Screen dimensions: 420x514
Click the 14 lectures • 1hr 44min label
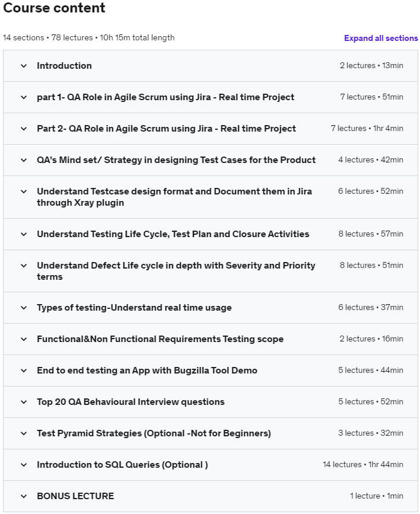[x=362, y=465]
